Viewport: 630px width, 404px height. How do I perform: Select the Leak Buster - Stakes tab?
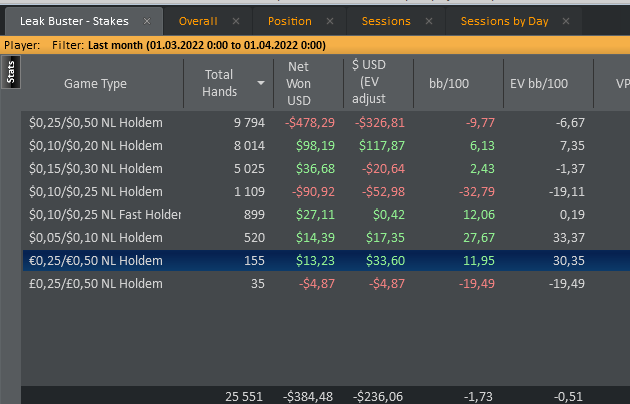click(x=75, y=21)
